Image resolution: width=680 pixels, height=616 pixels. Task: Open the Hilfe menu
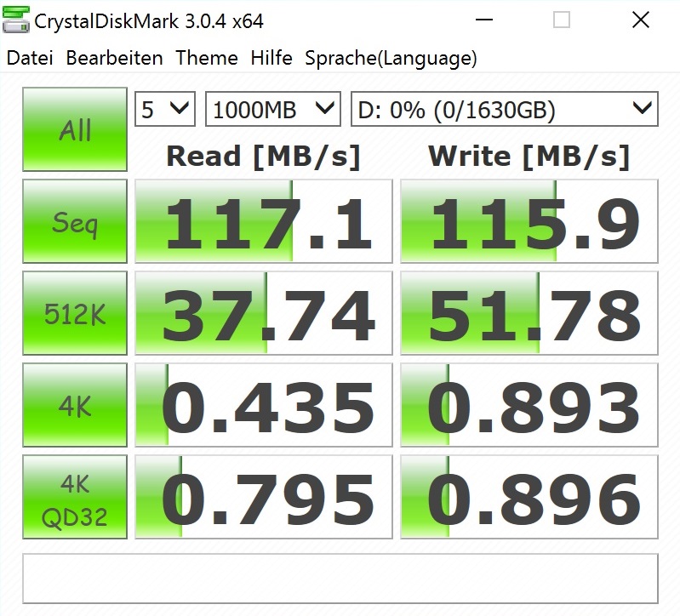271,58
